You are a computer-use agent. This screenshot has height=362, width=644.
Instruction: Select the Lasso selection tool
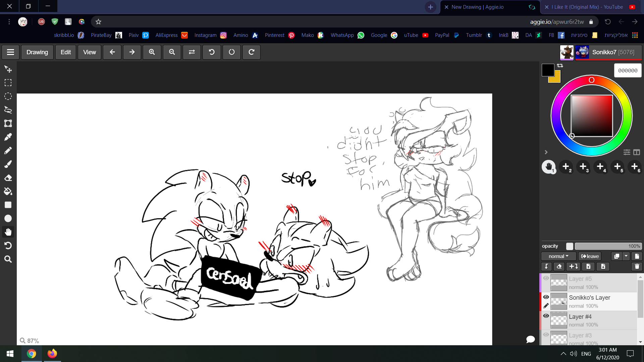click(8, 110)
